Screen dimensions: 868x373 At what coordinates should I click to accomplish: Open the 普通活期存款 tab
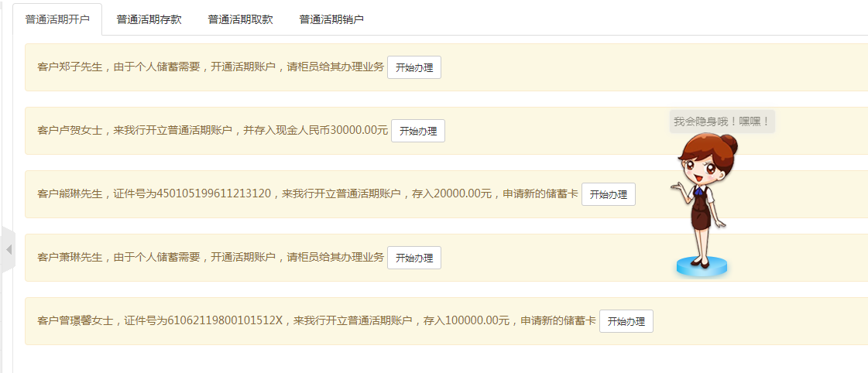point(149,19)
